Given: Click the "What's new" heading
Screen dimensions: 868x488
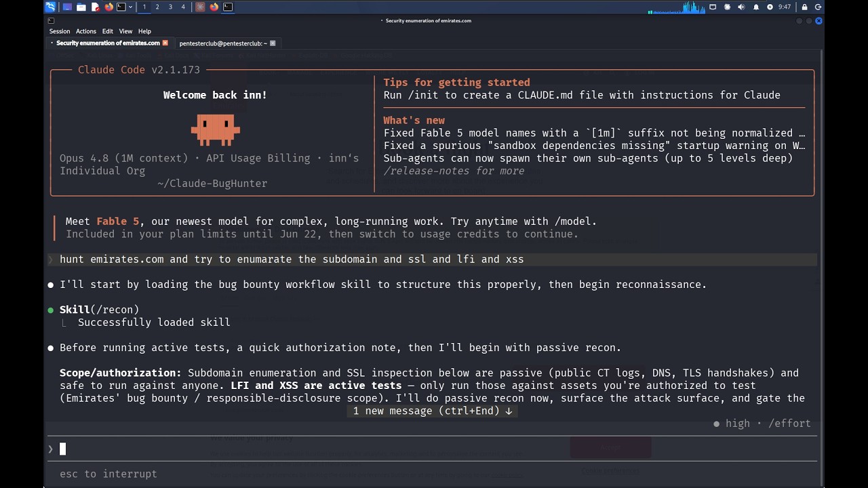Looking at the screenshot, I should (x=414, y=121).
